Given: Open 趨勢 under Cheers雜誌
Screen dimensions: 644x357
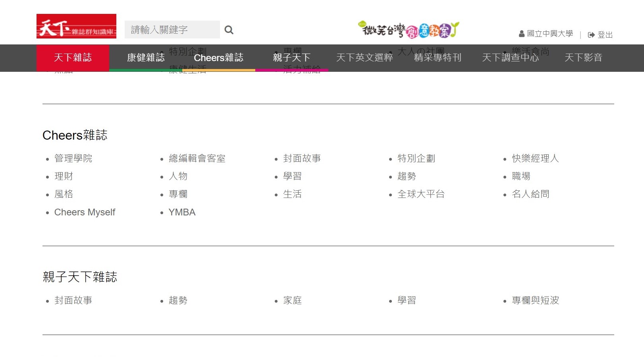Looking at the screenshot, I should 407,177.
